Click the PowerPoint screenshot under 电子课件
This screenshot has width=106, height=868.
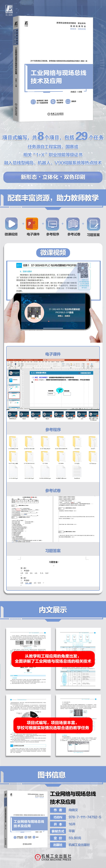tap(53, 384)
